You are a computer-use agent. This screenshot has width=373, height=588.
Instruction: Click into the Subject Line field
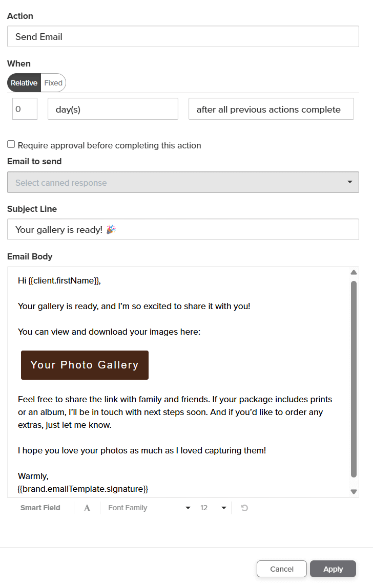coord(183,230)
